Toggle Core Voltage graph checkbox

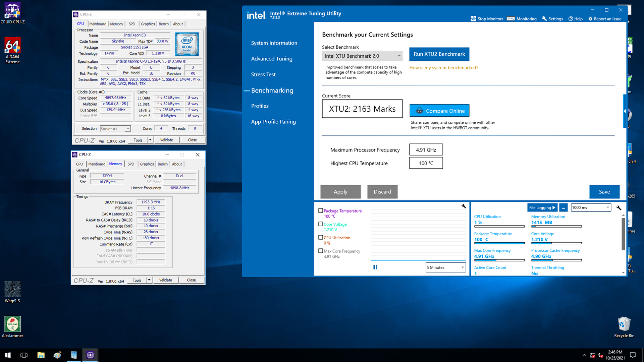[x=320, y=224]
